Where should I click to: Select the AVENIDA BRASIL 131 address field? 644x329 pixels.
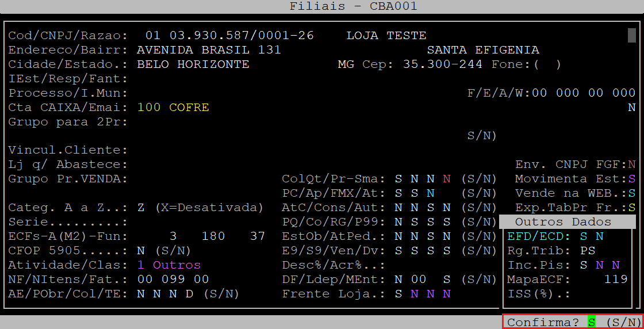point(209,50)
